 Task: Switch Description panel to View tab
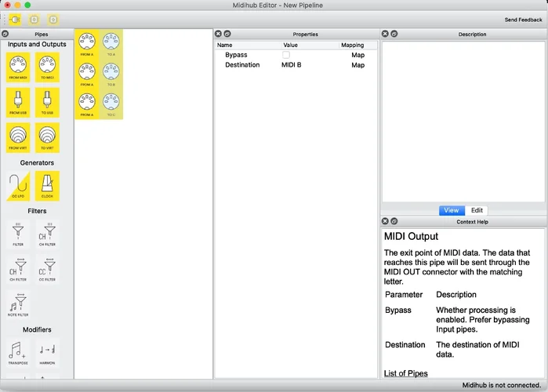coord(452,210)
